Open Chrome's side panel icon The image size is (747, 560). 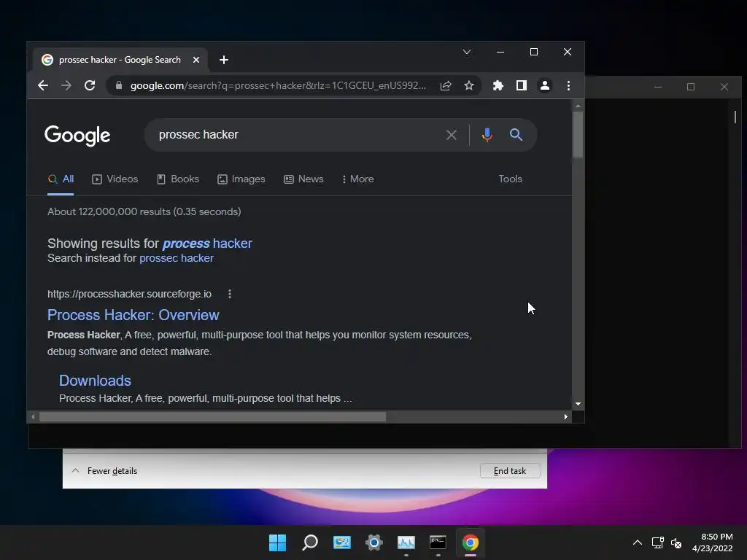(521, 86)
